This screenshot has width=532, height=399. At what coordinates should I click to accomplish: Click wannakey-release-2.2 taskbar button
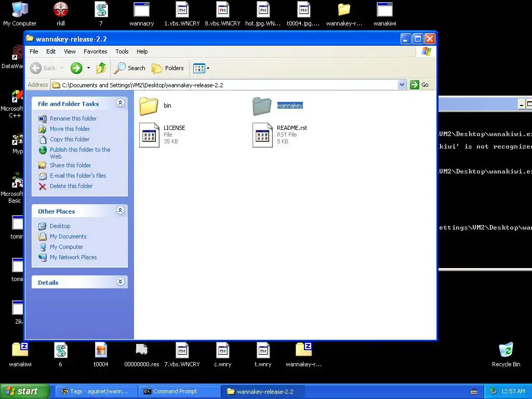click(262, 391)
